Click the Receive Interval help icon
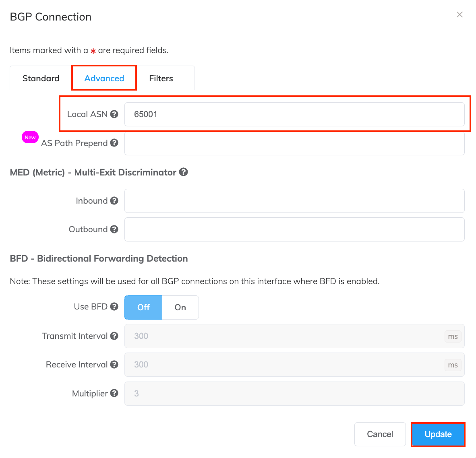Image resolution: width=476 pixels, height=458 pixels. 114,364
